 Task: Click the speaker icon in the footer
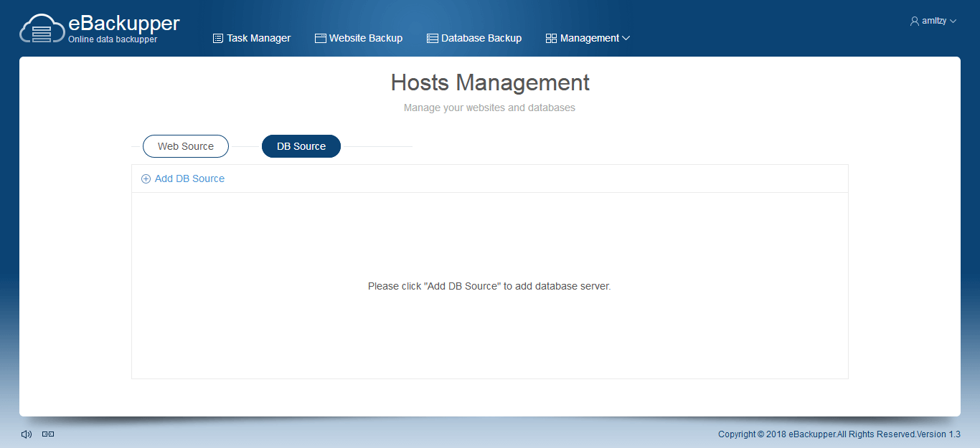(27, 434)
